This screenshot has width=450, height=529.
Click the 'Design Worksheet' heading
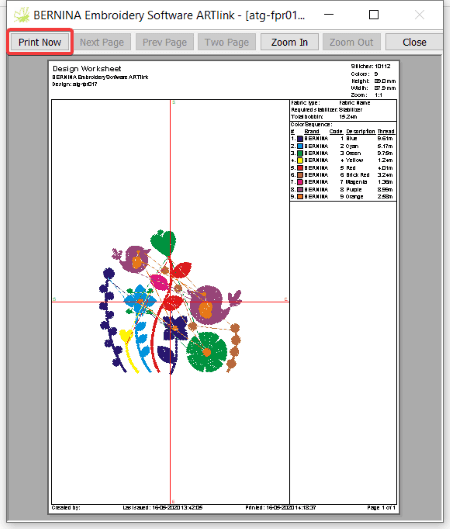(x=87, y=68)
